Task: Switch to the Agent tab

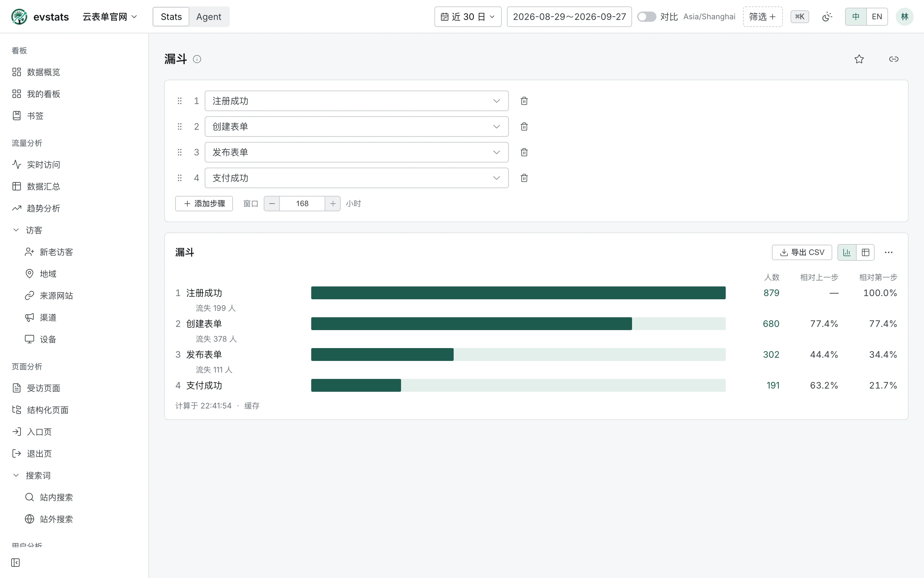Action: pos(209,17)
